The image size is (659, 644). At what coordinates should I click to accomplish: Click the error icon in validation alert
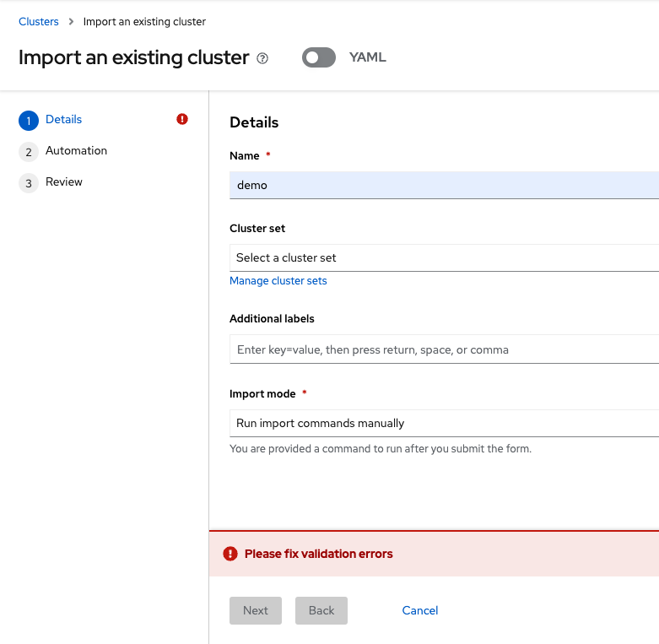pyautogui.click(x=230, y=554)
